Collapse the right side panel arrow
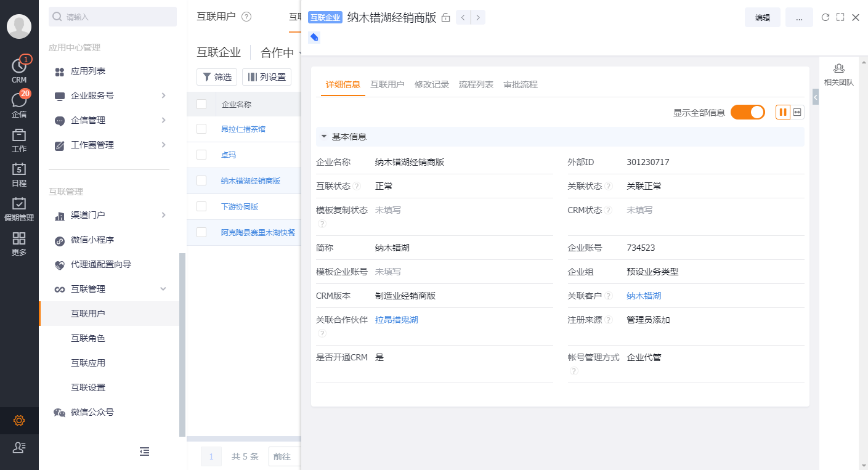This screenshot has width=868, height=470. click(816, 97)
